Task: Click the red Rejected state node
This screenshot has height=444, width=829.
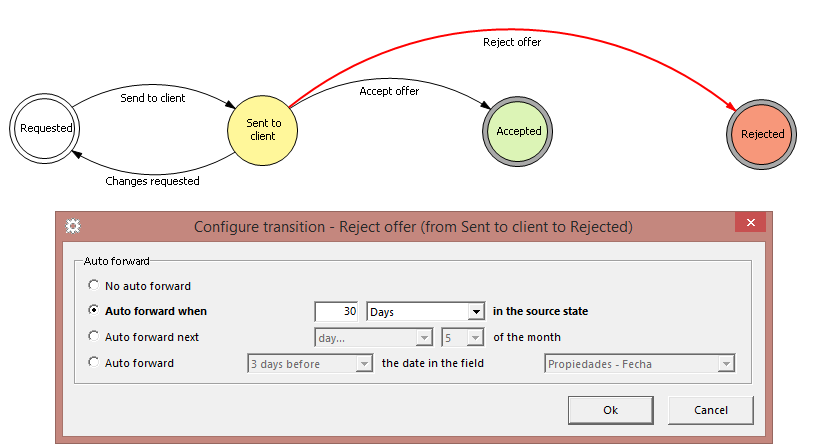Action: point(763,134)
